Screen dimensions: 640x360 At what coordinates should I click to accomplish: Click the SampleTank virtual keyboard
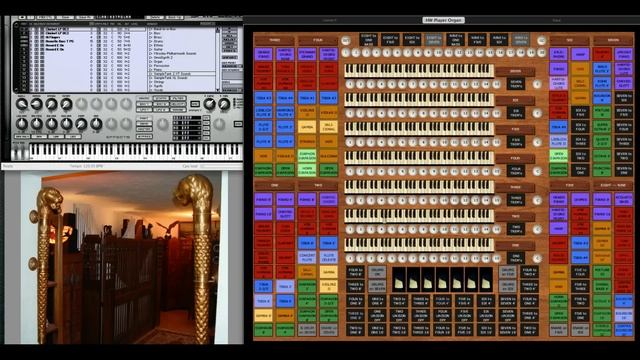(x=135, y=151)
